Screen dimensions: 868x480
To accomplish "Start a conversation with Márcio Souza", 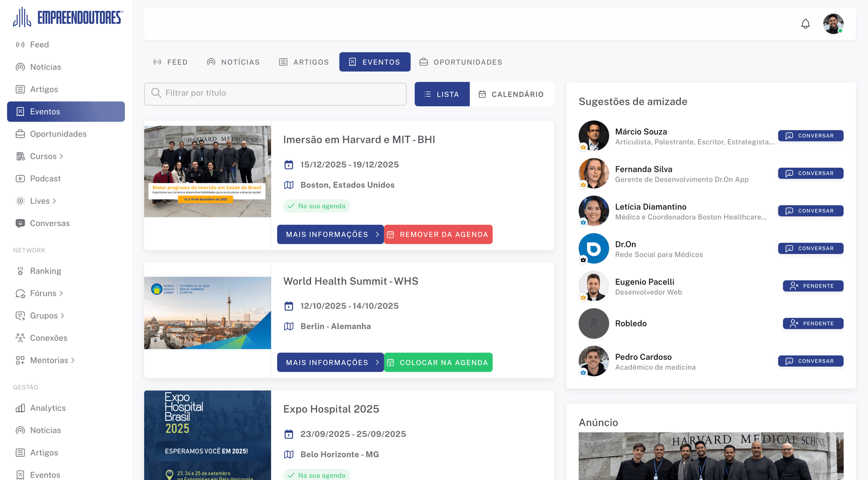I will 810,136.
